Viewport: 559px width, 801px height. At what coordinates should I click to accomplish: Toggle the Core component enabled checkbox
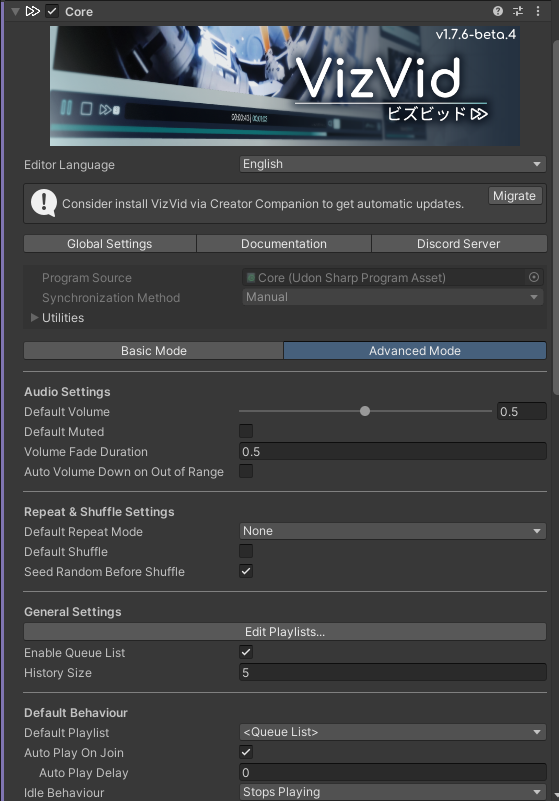click(x=52, y=11)
